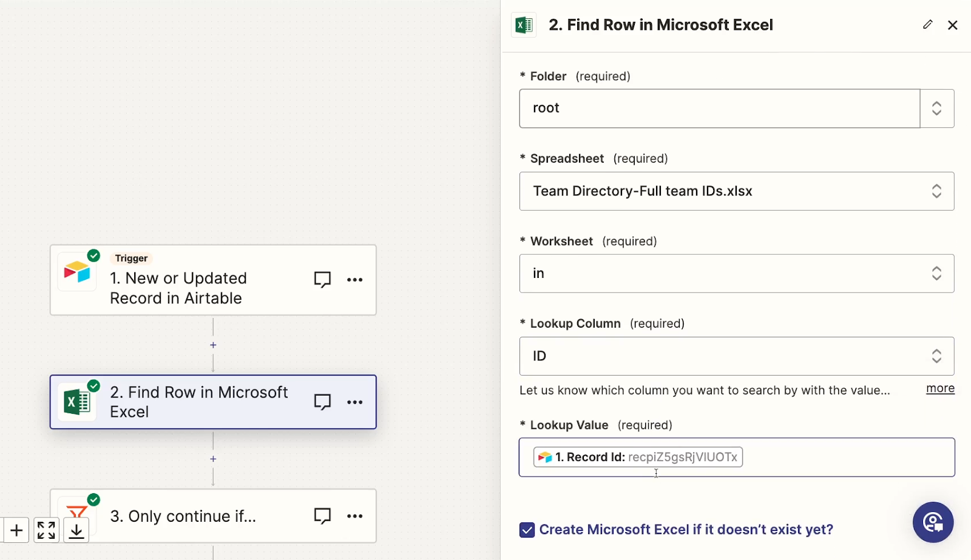Viewport: 971px width, 560px height.
Task: Click the Excel icon on step 2 card
Action: [x=77, y=402]
